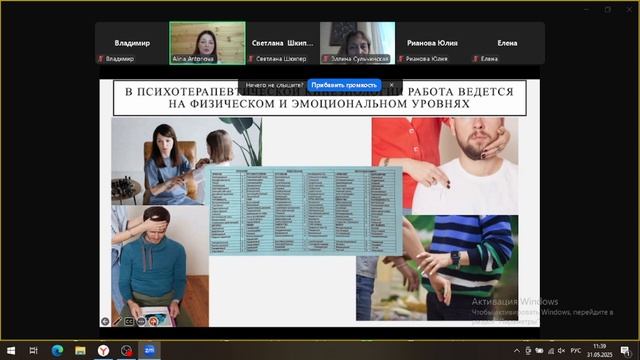Click muted mic icon beside Эллина Сульчинская label
The image size is (640, 360).
point(326,59)
